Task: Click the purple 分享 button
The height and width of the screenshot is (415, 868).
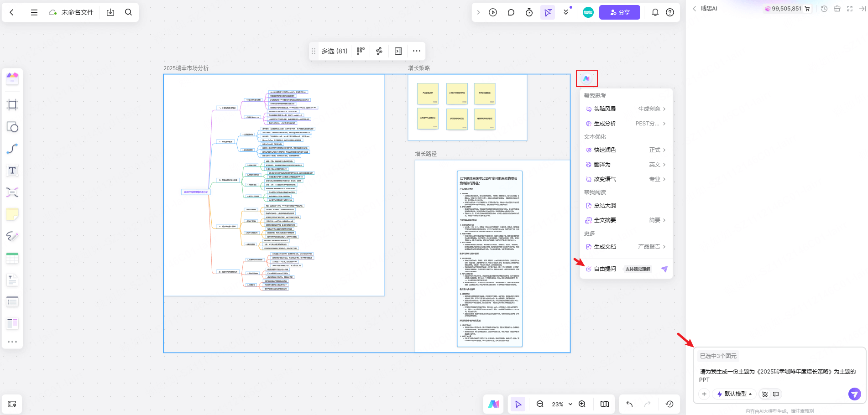Action: (619, 13)
